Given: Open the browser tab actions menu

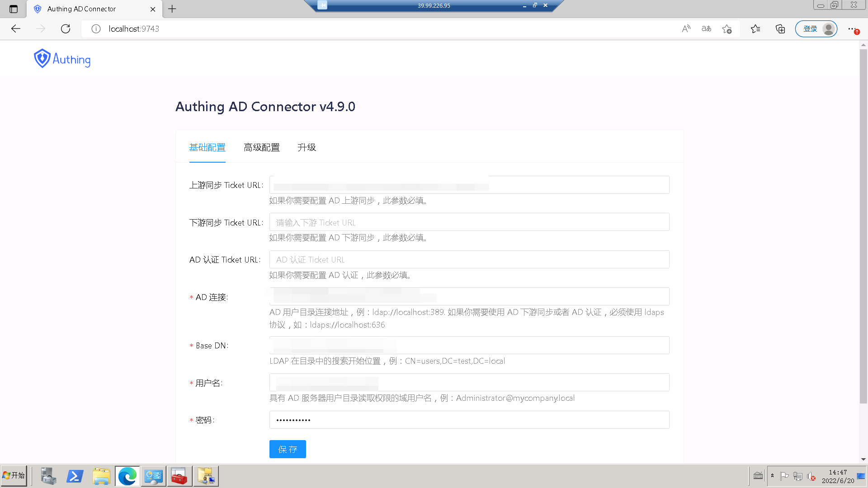Looking at the screenshot, I should [x=14, y=9].
